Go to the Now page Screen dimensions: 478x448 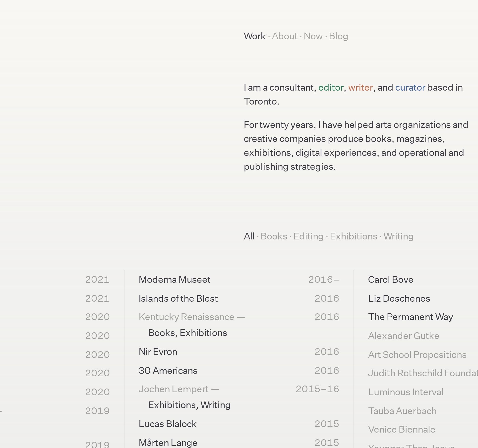point(313,36)
